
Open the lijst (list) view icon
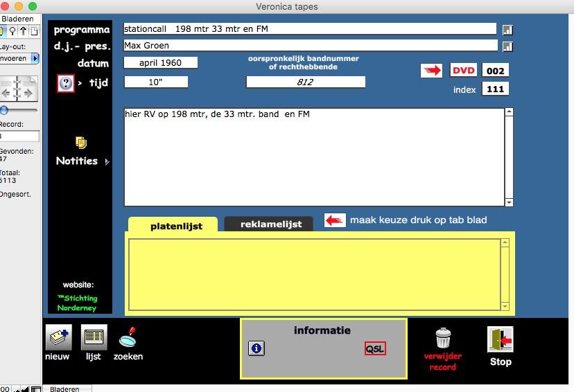pos(94,338)
